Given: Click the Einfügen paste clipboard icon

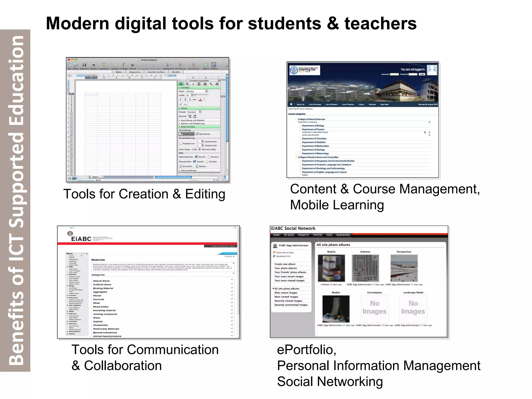Looking at the screenshot, I should click(x=124, y=65).
